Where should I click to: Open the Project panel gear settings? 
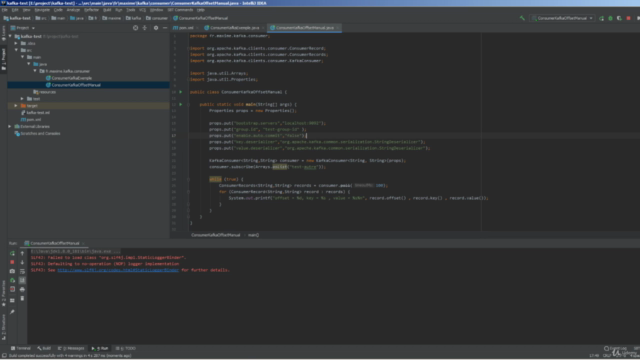156,28
